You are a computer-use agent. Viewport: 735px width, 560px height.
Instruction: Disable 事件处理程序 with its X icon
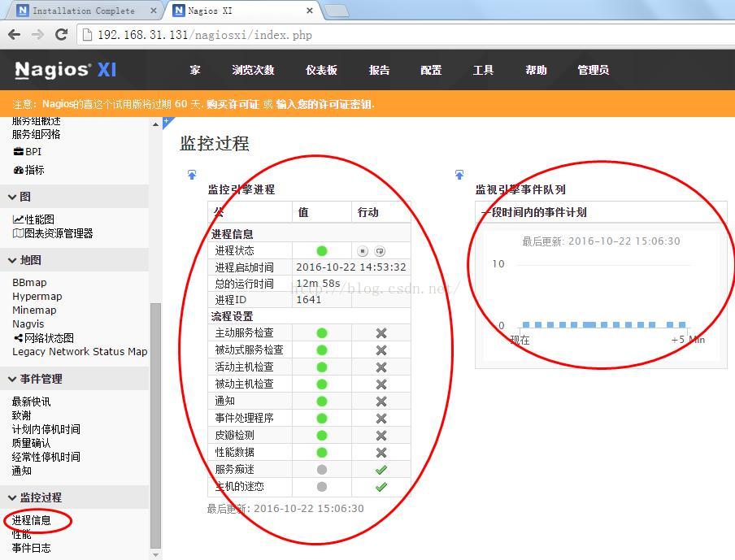point(381,419)
